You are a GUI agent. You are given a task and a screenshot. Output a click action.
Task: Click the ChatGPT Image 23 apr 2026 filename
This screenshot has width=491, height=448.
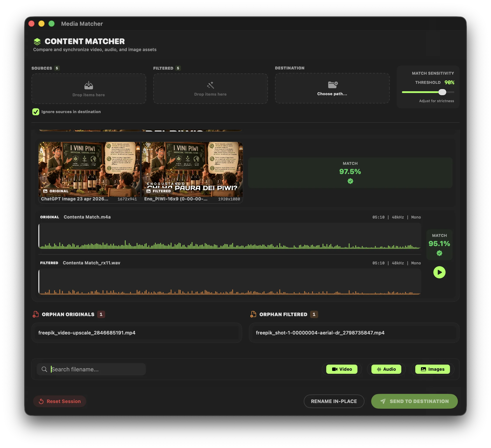(x=75, y=199)
